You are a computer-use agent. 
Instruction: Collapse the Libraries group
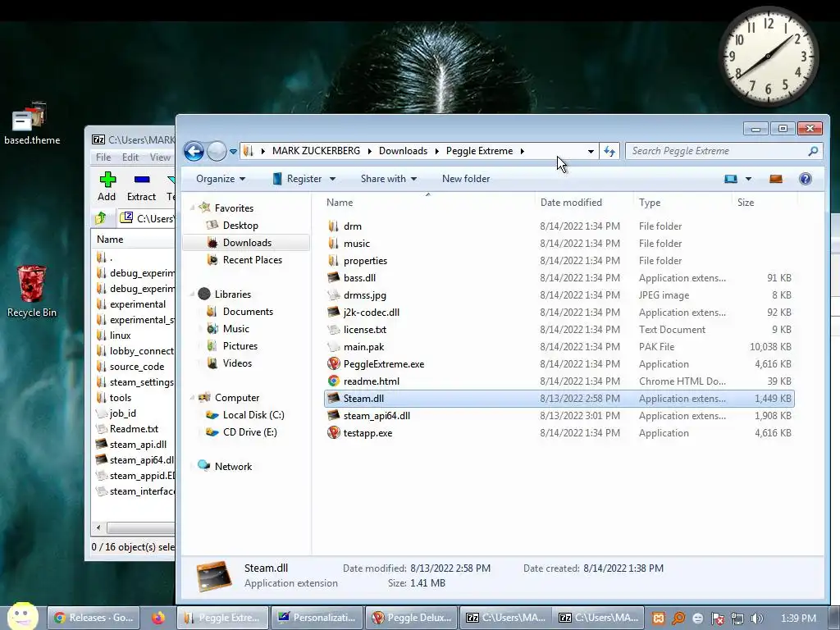192,294
